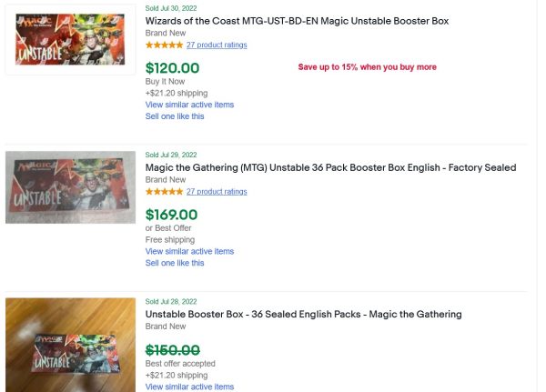546x392 pixels.
Task: Open the Unstable 36 Pack Factory Sealed title
Action: point(330,167)
